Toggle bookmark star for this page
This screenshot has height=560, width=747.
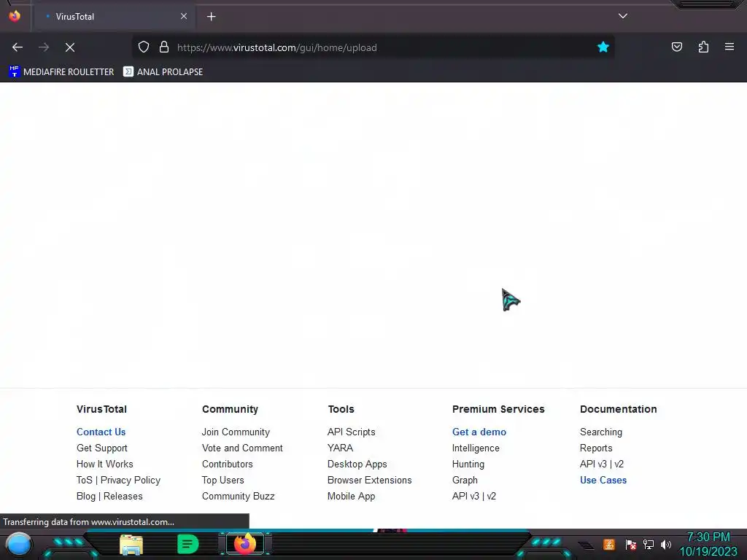(x=603, y=47)
